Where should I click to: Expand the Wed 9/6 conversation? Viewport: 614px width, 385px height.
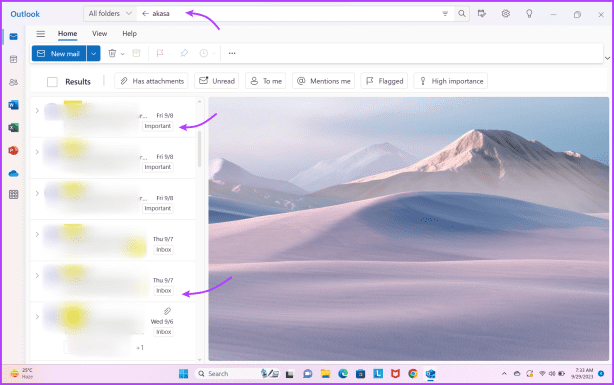point(37,317)
